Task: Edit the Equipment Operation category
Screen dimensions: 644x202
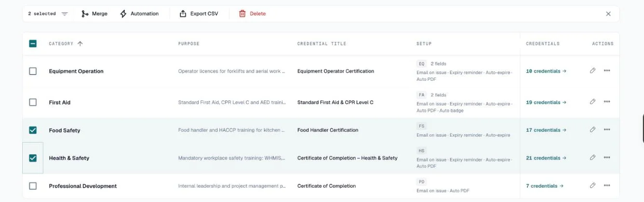Action: pos(592,71)
